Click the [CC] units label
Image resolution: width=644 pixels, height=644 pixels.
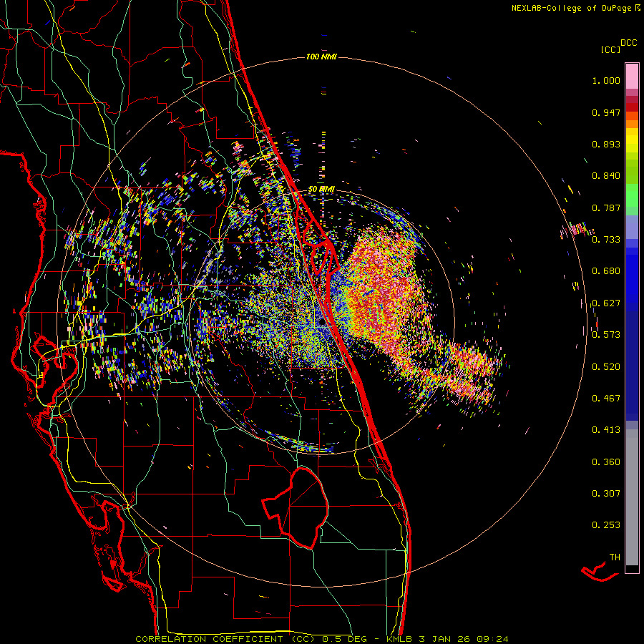(x=610, y=49)
